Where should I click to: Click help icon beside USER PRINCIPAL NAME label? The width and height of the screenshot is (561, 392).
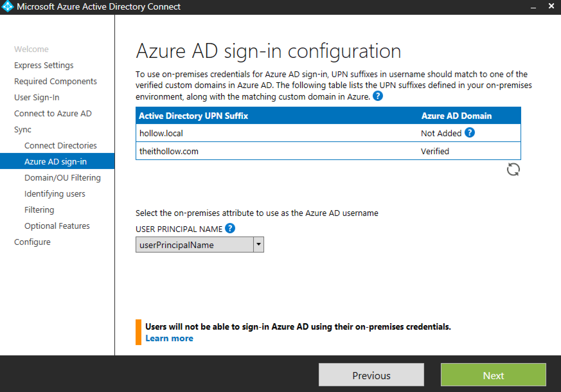pyautogui.click(x=230, y=228)
